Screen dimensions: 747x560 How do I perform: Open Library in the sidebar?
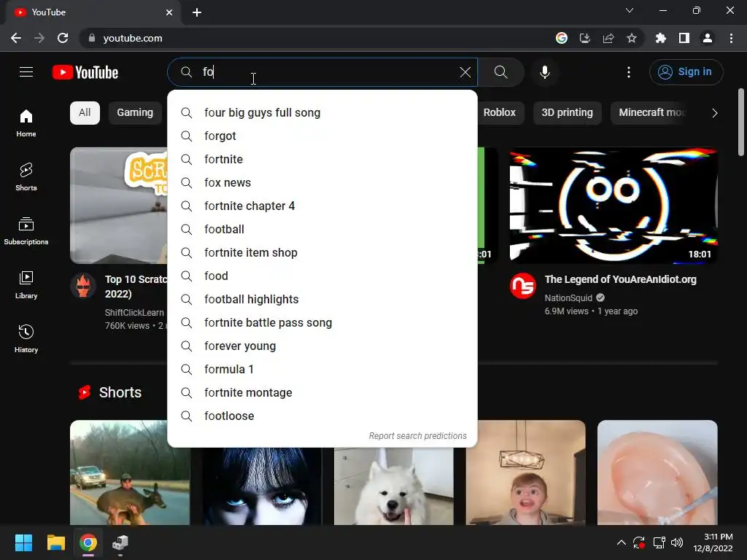click(x=26, y=284)
